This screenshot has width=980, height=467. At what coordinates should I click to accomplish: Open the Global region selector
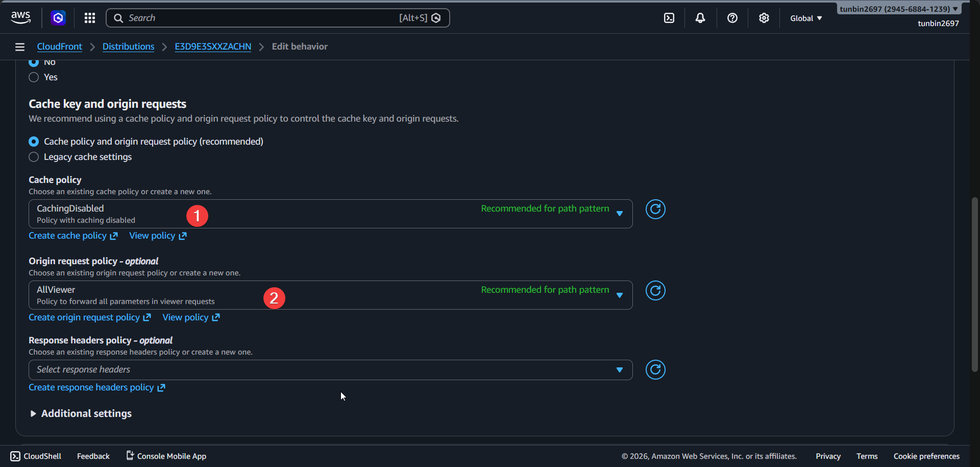pos(805,18)
